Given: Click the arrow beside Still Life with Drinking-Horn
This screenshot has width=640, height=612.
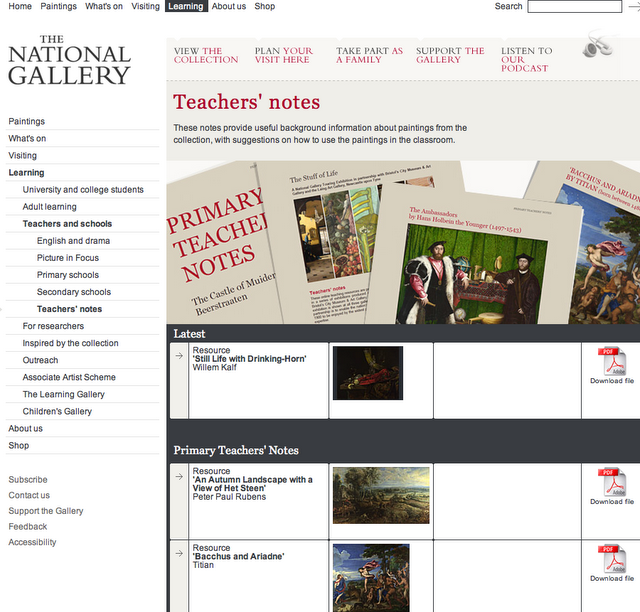Looking at the screenshot, I should 179,356.
